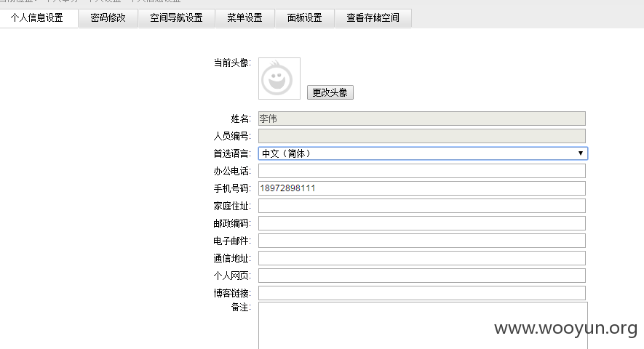Focus the 家庭住址 input field
The height and width of the screenshot is (349, 644).
[x=422, y=206]
